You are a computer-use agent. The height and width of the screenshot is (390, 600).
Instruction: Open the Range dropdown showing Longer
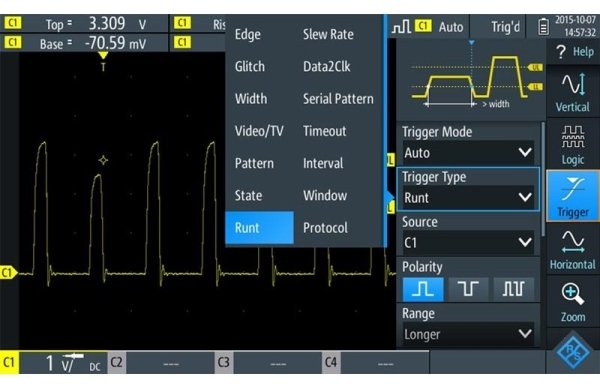click(468, 334)
